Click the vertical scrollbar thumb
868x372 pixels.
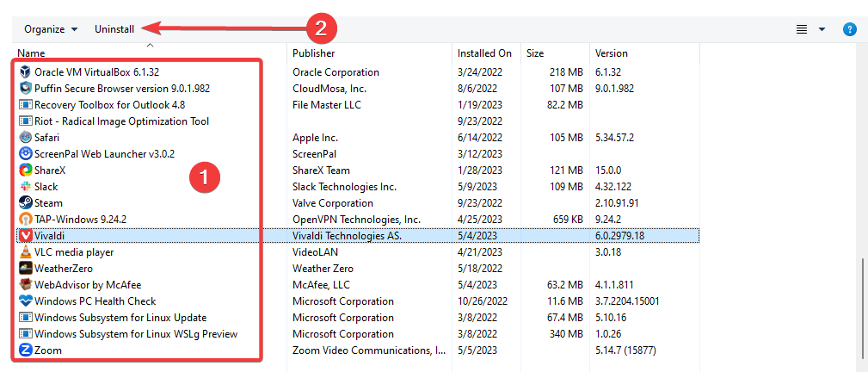coord(863,313)
